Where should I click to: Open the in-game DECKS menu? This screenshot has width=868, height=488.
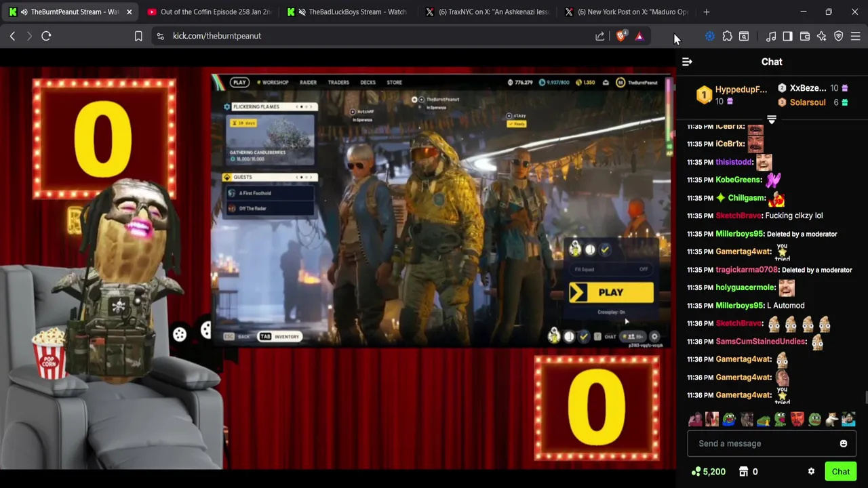[368, 82]
